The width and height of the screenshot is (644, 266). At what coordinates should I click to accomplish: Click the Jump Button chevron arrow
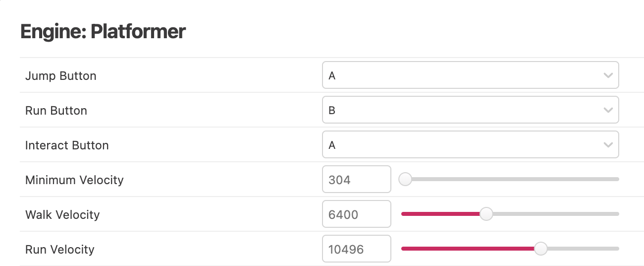point(608,75)
